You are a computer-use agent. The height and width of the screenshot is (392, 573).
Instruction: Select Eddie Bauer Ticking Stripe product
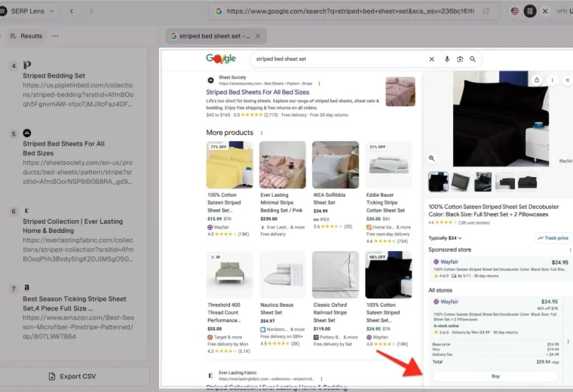pyautogui.click(x=388, y=192)
